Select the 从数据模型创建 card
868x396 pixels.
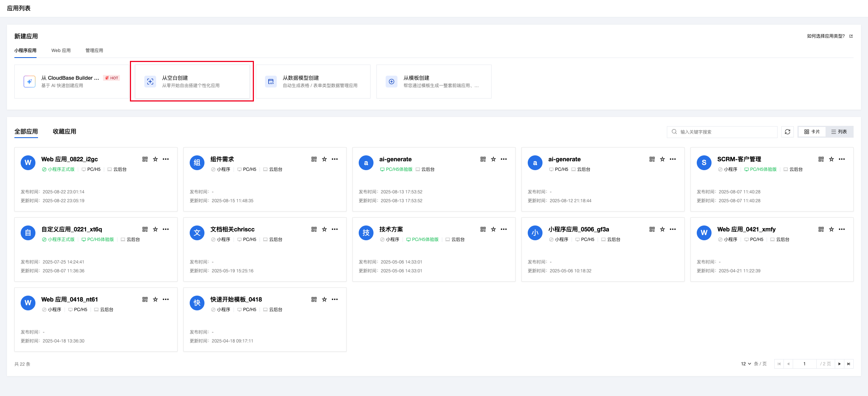(313, 82)
